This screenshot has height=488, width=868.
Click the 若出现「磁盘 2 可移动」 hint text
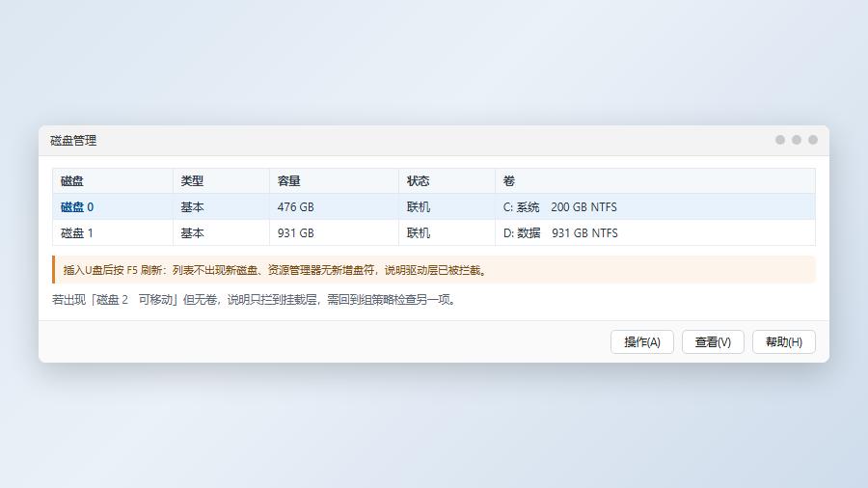point(255,299)
